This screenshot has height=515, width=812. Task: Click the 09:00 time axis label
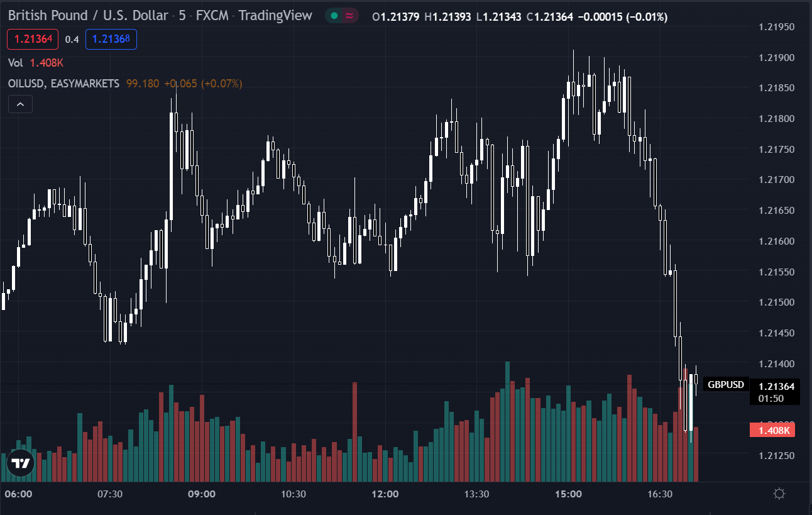click(x=202, y=494)
